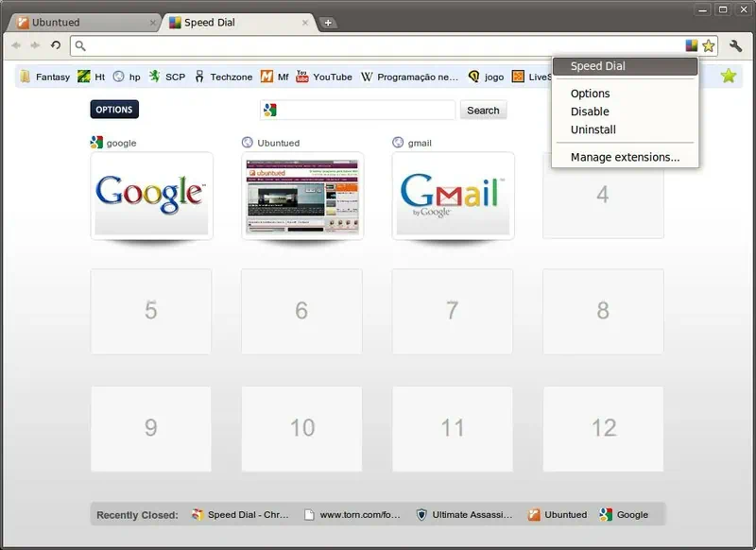The width and height of the screenshot is (756, 550).
Task: Open the LiveS bookmark
Action: point(531,77)
